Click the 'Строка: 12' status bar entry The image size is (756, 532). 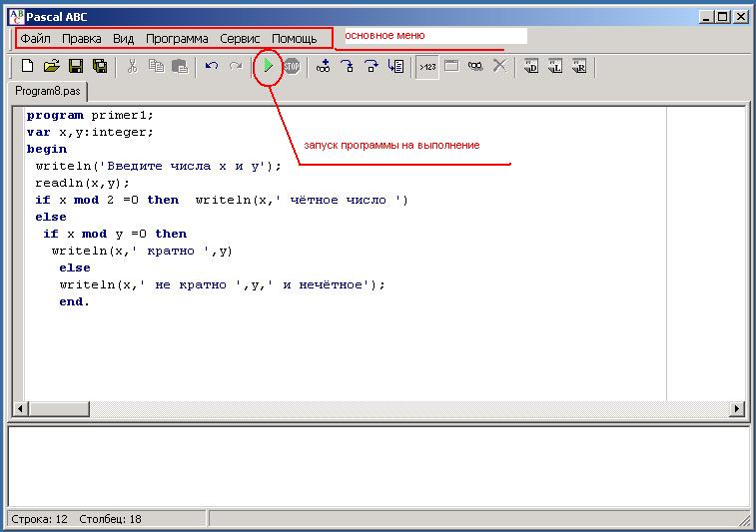click(39, 519)
